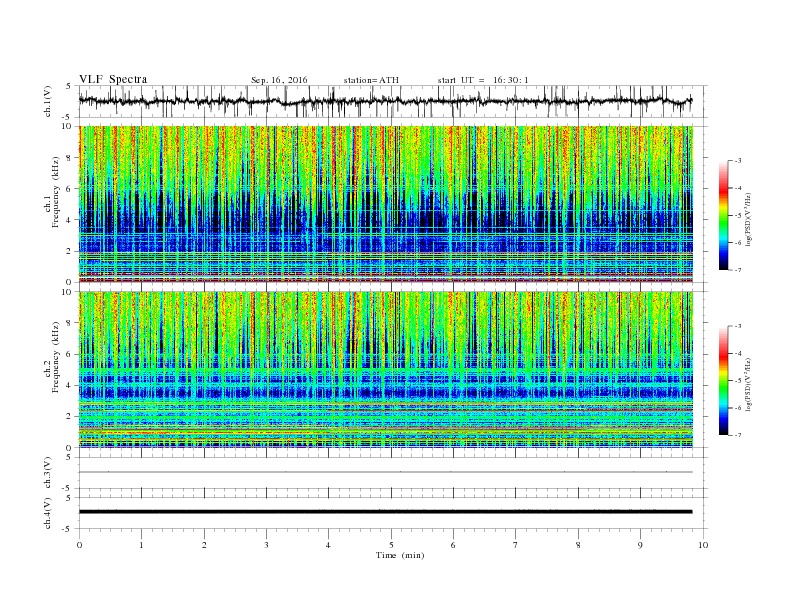Click the ch.1 PSD color scale bar
Viewport: 792px width, 612px height.
tap(723, 215)
